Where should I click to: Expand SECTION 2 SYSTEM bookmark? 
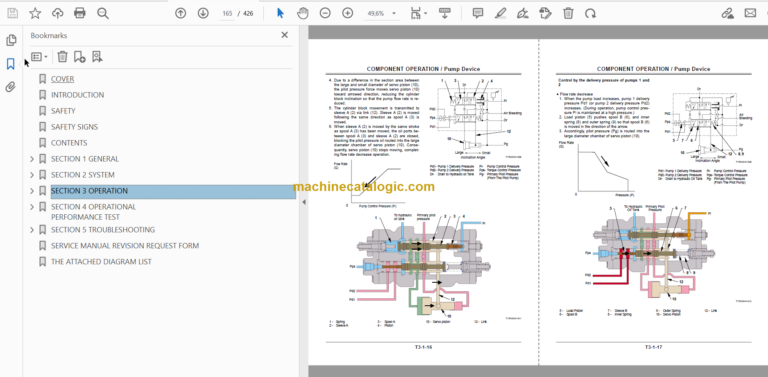coord(32,175)
